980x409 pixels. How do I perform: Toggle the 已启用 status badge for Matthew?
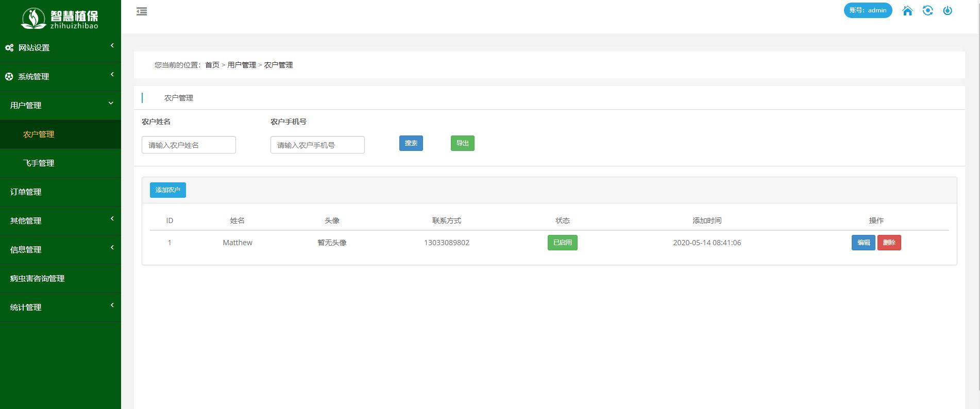562,243
